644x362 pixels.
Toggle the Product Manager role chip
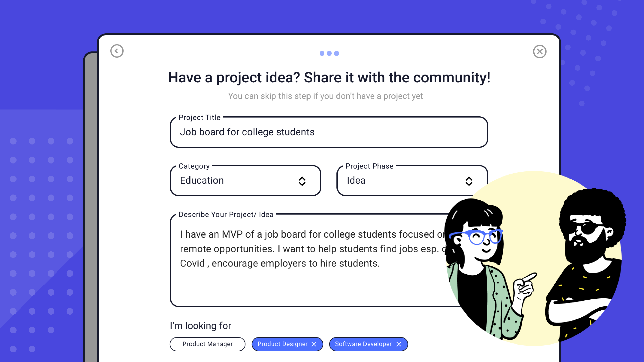[207, 344]
